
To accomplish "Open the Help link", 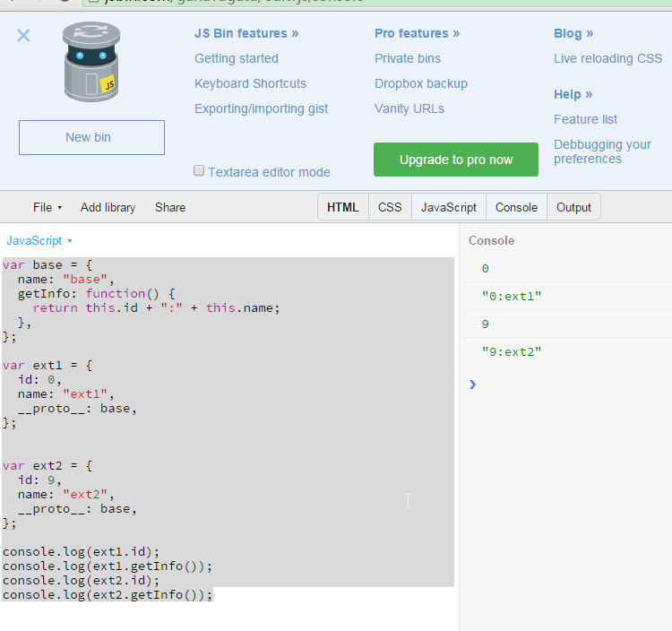I will (573, 94).
